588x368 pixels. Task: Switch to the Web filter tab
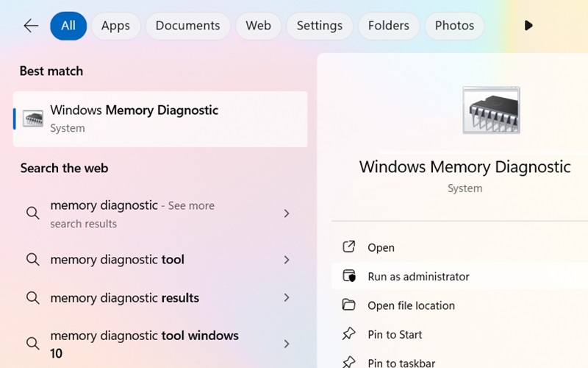[x=259, y=26]
